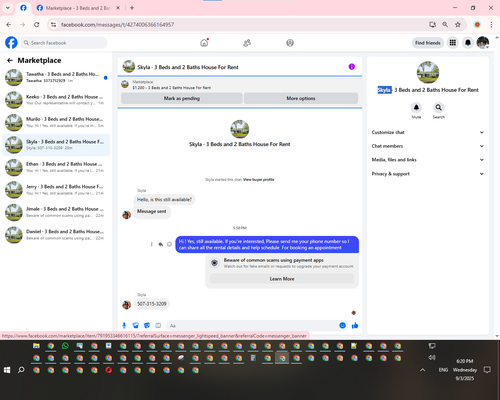500x400 pixels.
Task: Open the taskbar clock showing 6:20 PM
Action: 465,370
